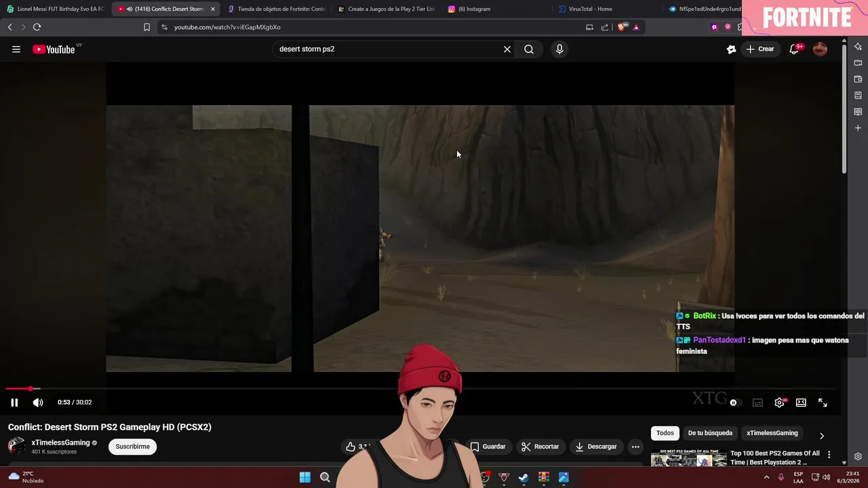The image size is (868, 488).
Task: Open the sidebar settings gear
Action: (858, 457)
